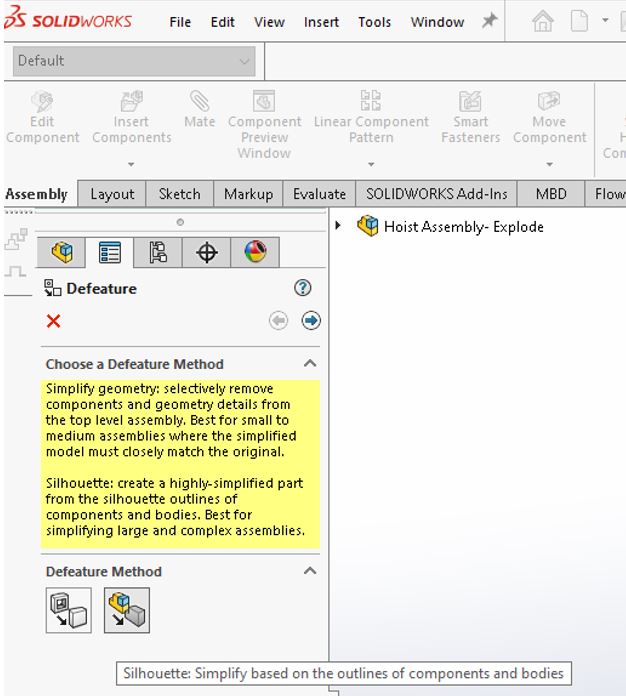Open the FeatureManager design tree tab
Viewport: 626px width, 696px height.
click(x=62, y=253)
